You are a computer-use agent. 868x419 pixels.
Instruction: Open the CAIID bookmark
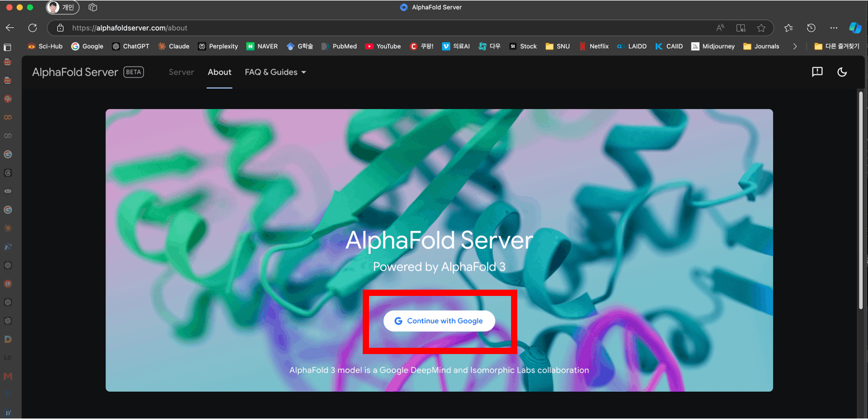pos(669,46)
